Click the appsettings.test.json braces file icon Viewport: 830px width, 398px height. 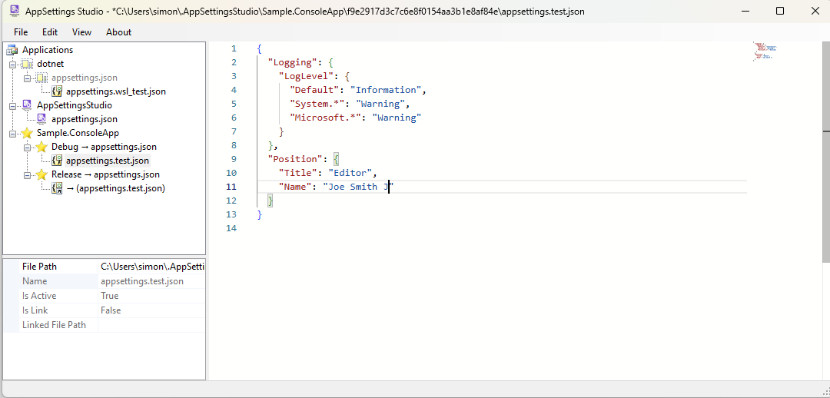(x=57, y=160)
